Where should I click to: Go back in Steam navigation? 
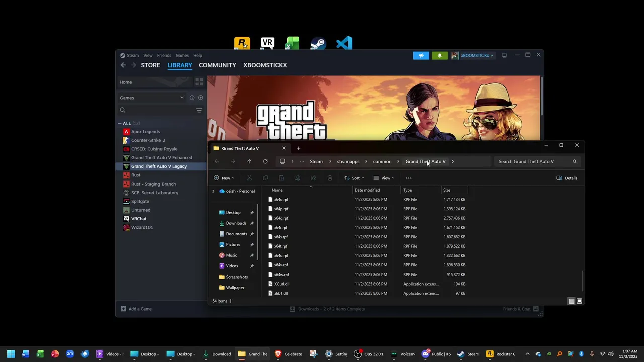click(123, 65)
